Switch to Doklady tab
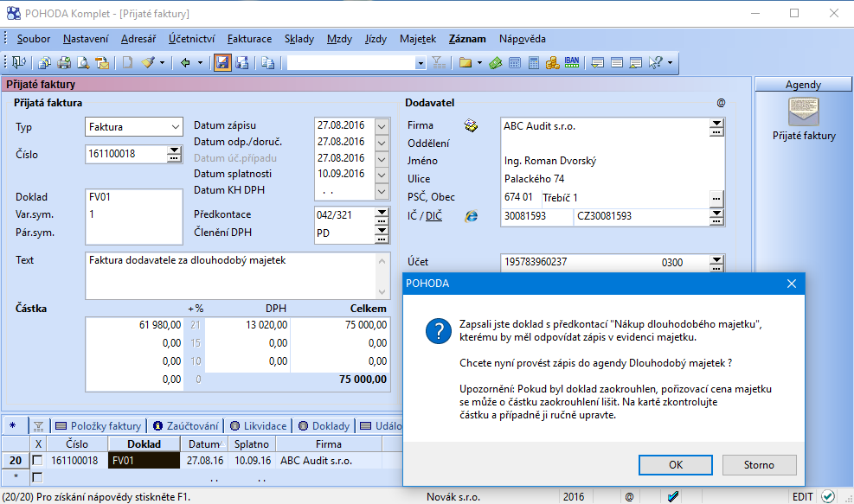Viewport: 854px width, 504px height. 324,425
